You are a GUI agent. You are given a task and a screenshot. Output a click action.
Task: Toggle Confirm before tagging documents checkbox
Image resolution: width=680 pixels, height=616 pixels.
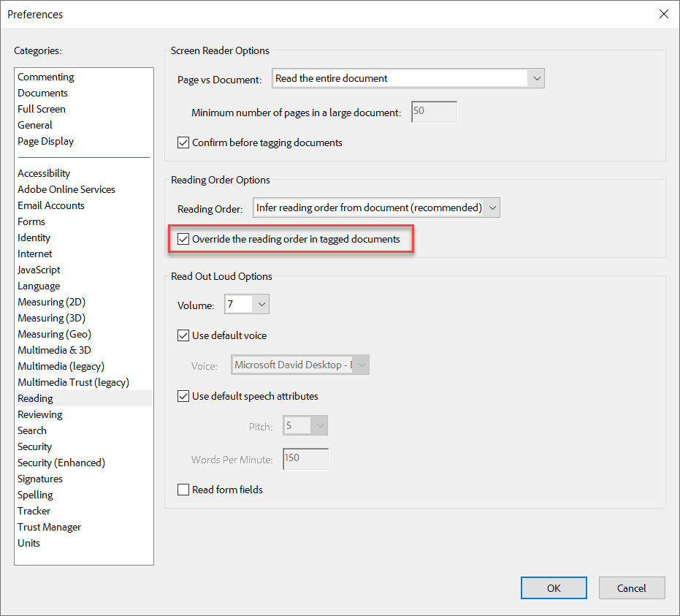(x=183, y=143)
